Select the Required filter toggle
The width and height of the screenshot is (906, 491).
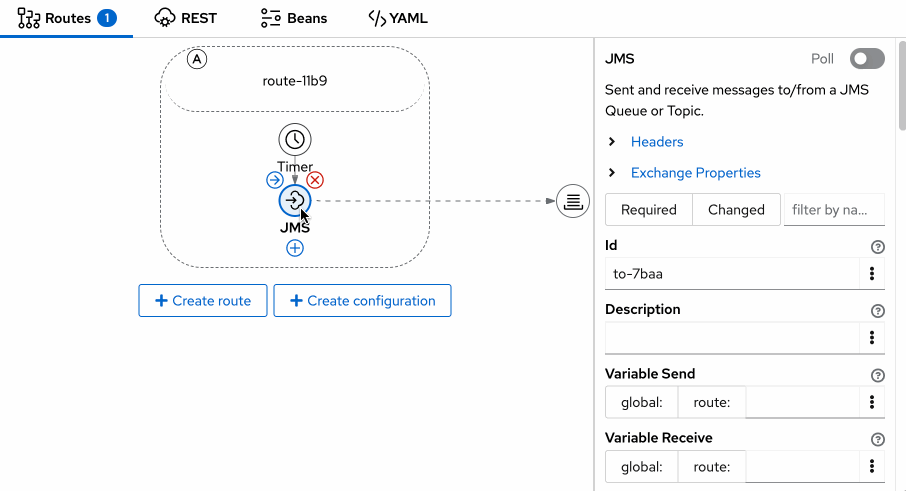click(x=649, y=210)
